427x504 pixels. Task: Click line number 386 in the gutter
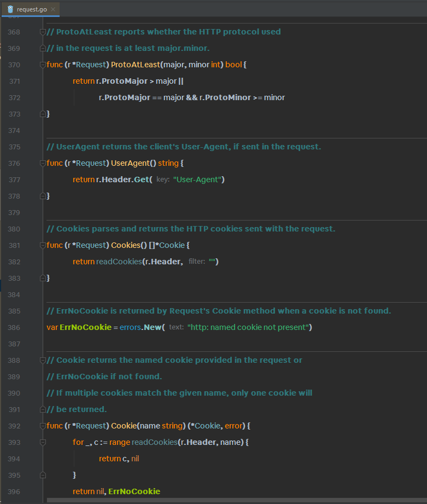14,327
